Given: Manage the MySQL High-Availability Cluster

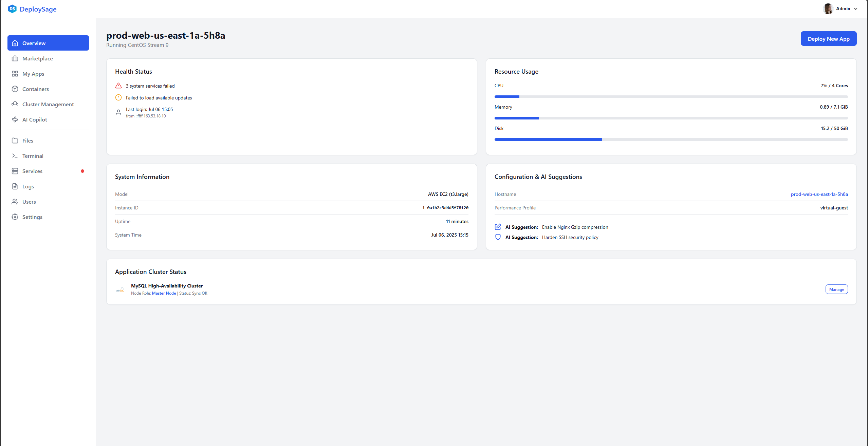Looking at the screenshot, I should click(836, 289).
